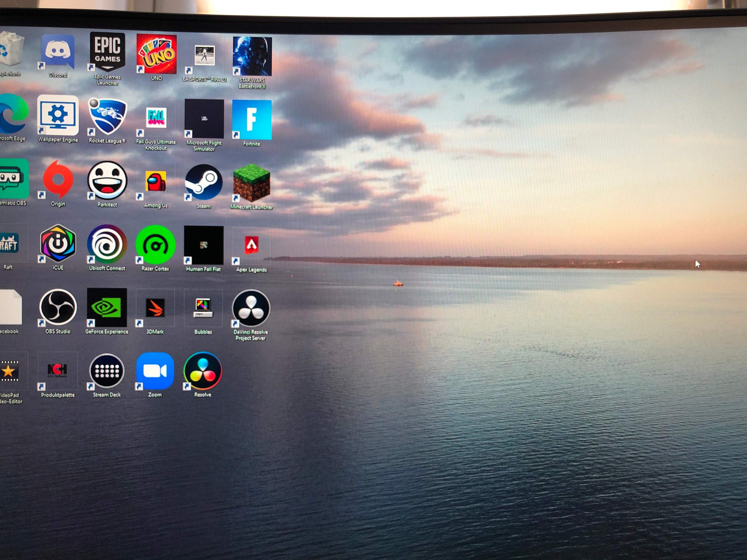Click Fall Guys Ultimate Knockout shortcut

[156, 118]
